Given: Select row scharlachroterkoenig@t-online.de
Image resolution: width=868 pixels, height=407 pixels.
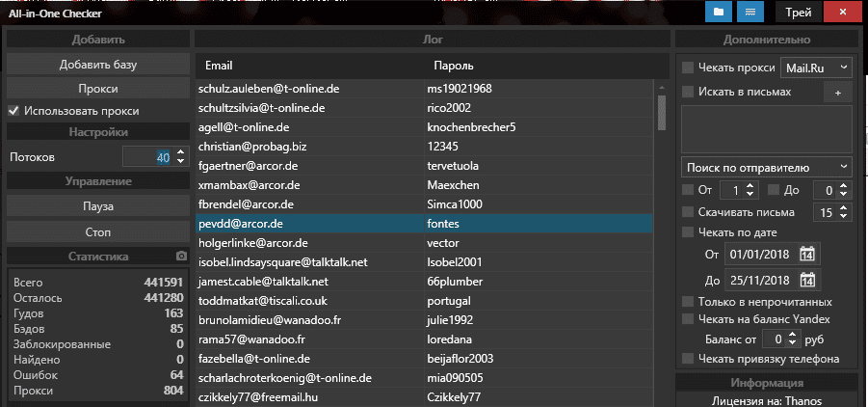Looking at the screenshot, I should (424, 378).
